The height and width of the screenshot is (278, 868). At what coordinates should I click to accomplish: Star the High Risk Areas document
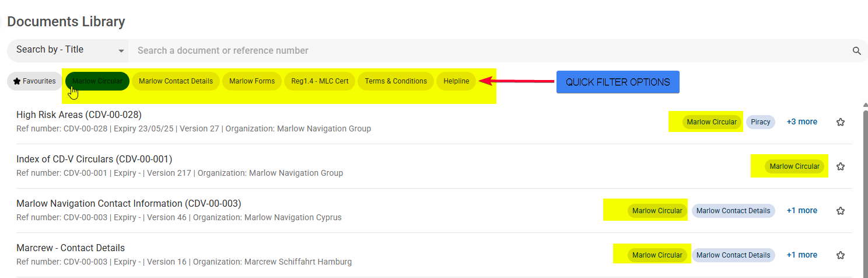[x=841, y=122]
